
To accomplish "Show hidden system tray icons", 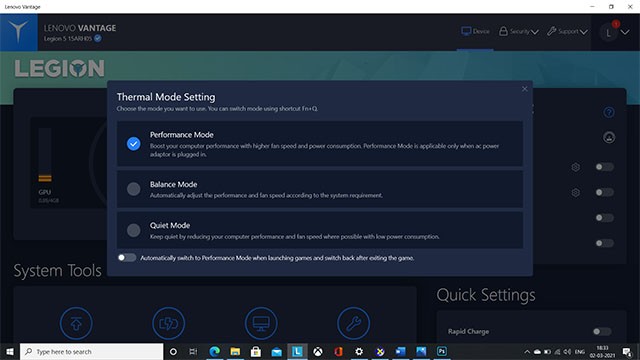I will point(527,351).
